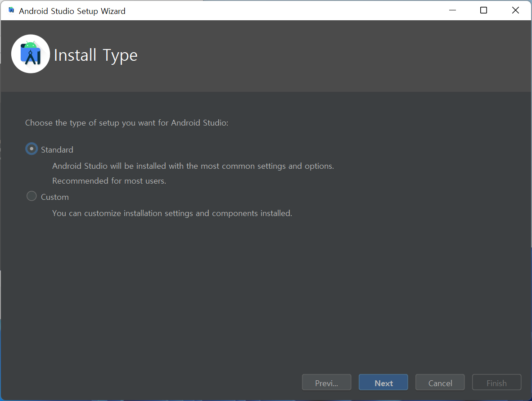Select the Custom install type radio button
Image resolution: width=532 pixels, height=401 pixels.
pyautogui.click(x=32, y=196)
